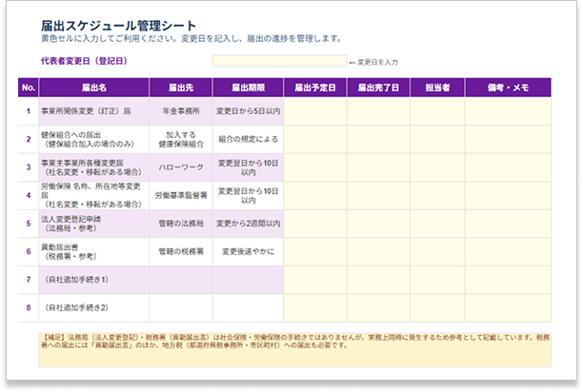Click the 代表者変更日（登記日） label
This screenshot has width=583, height=392.
[x=84, y=61]
